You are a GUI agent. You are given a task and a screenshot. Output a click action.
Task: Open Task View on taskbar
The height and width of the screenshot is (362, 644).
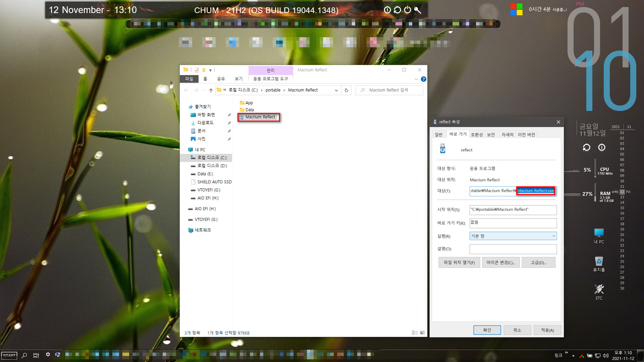(36, 355)
